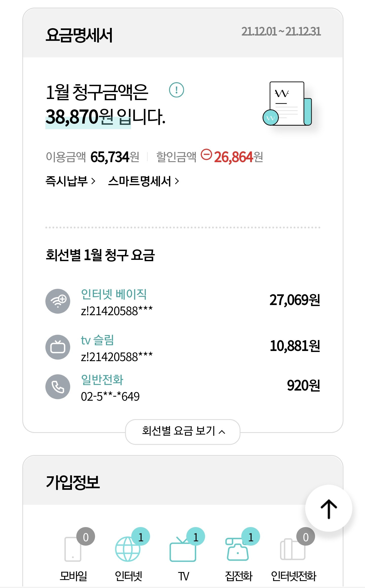Image resolution: width=365 pixels, height=588 pixels.
Task: Open 인터넷 베이직 line details
Action: (x=114, y=294)
